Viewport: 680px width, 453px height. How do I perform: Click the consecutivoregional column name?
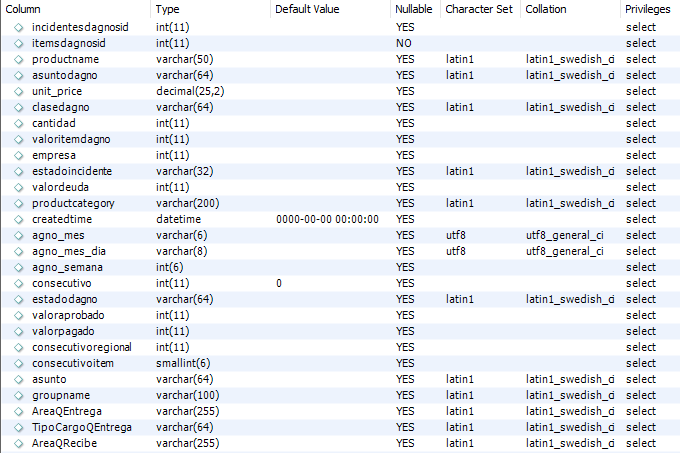coord(82,347)
